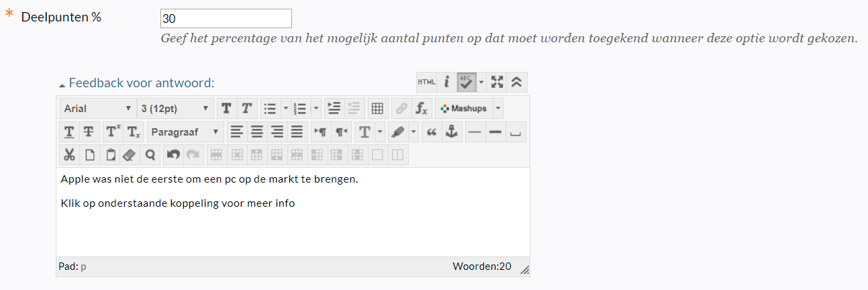Insert an anchor

[x=451, y=132]
